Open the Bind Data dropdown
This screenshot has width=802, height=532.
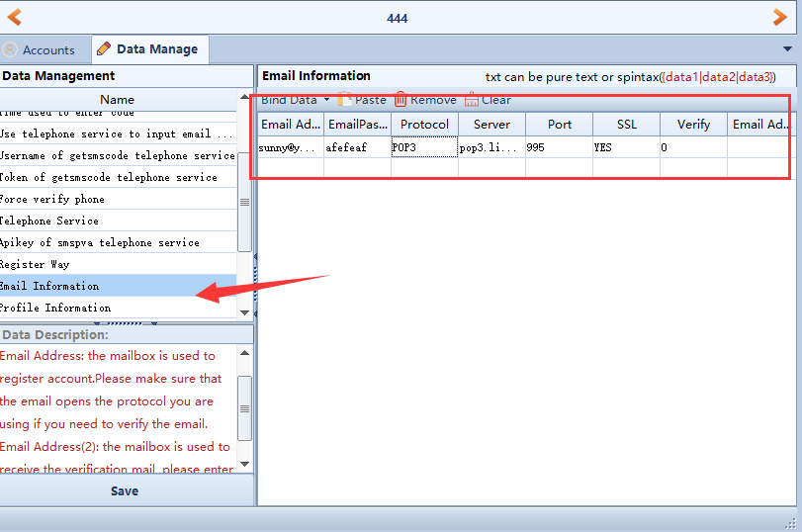pos(295,100)
